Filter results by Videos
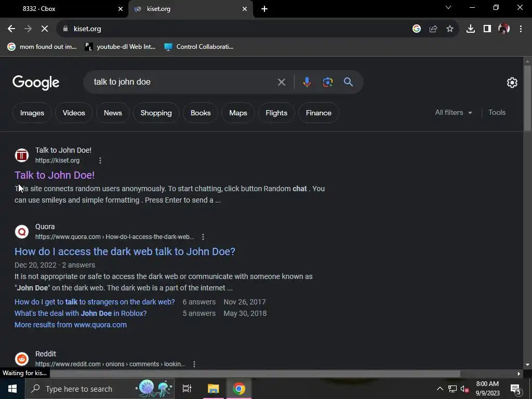Viewport: 532px width, 399px height. click(x=74, y=113)
